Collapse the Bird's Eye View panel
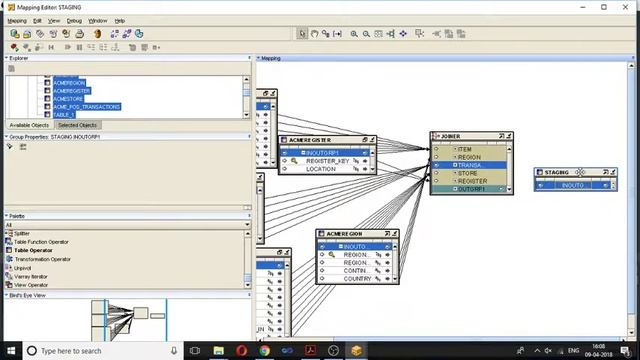 click(7, 295)
